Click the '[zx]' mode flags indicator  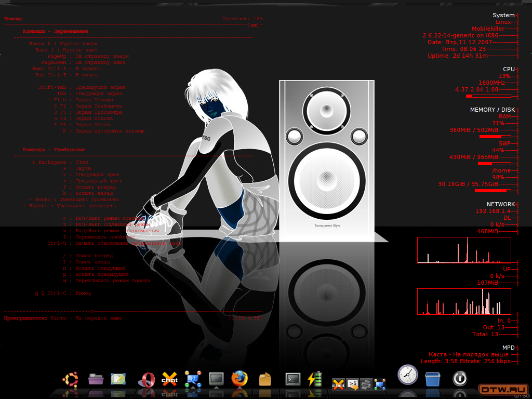254,25
